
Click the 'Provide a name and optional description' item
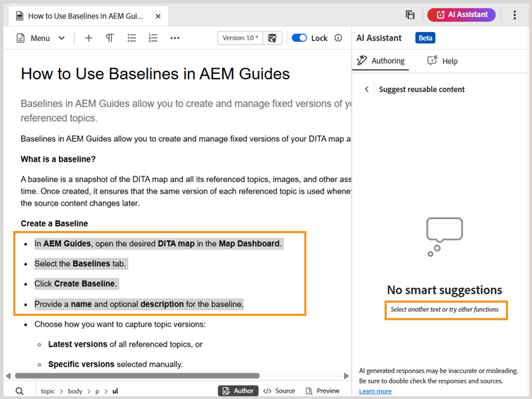pos(139,304)
